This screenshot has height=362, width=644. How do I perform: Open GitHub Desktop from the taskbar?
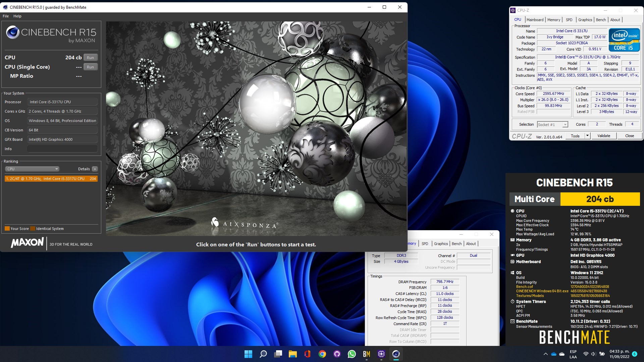337,354
